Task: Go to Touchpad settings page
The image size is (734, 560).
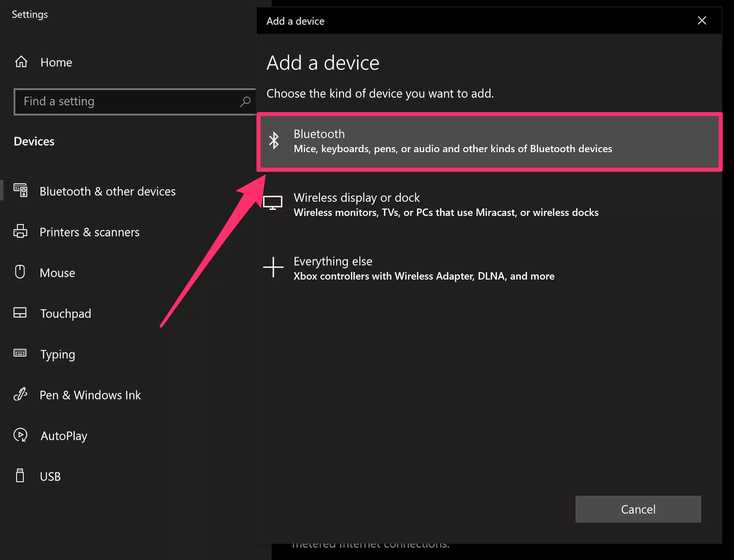Action: pyautogui.click(x=66, y=314)
